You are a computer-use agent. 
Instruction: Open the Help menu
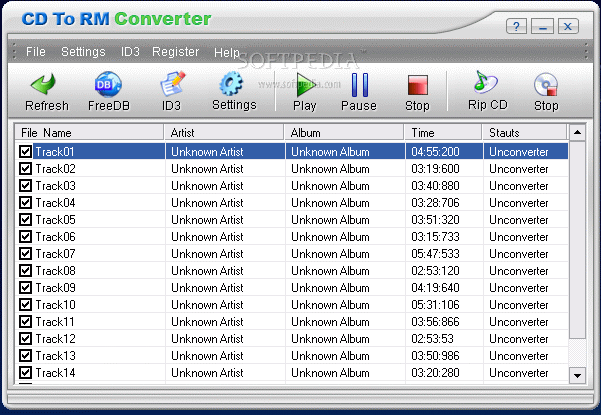pos(227,52)
